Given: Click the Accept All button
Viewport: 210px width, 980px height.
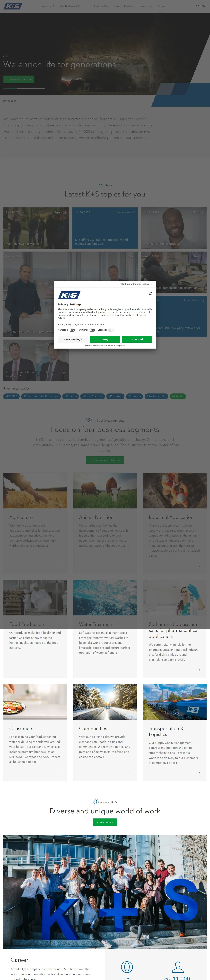Looking at the screenshot, I should tap(137, 339).
